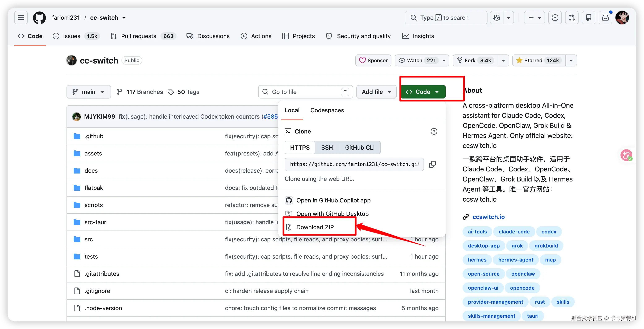Switch to the Pull requests tab
This screenshot has width=644, height=329.
(x=143, y=36)
